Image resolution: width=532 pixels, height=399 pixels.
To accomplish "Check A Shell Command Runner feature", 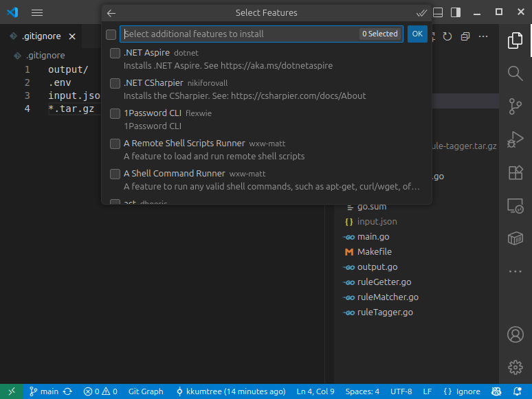I will point(115,174).
